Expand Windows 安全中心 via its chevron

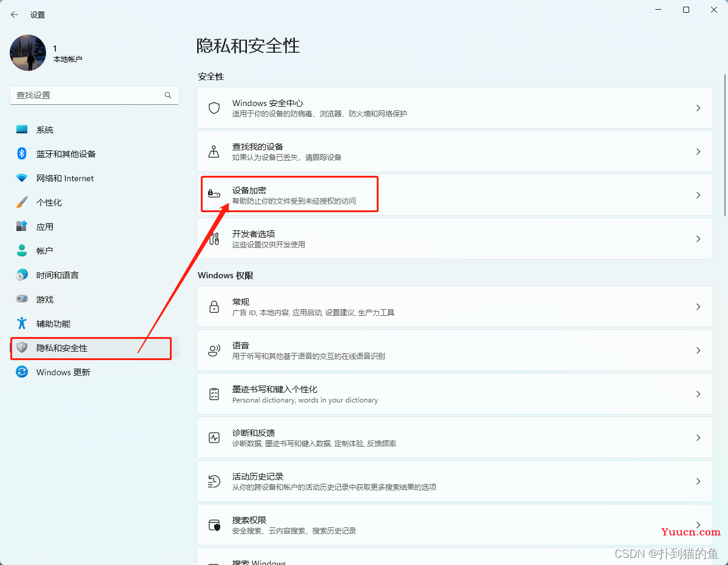click(698, 108)
